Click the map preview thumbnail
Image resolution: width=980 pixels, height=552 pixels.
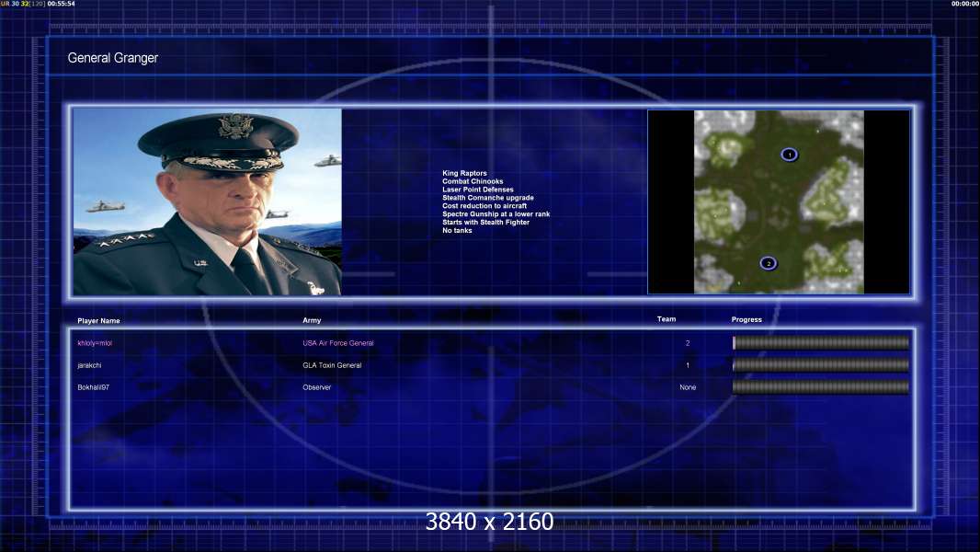click(779, 201)
